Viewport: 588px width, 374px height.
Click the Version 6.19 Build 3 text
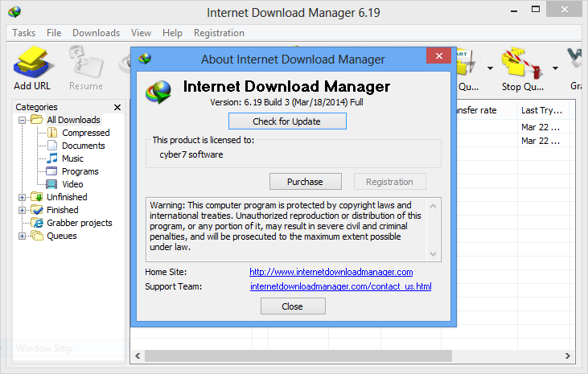[x=286, y=102]
